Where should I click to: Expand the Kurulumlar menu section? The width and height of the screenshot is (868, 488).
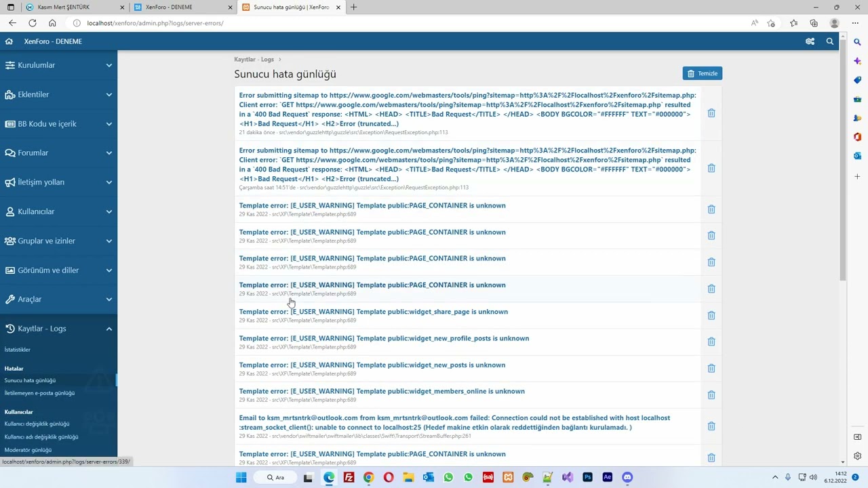(58, 65)
